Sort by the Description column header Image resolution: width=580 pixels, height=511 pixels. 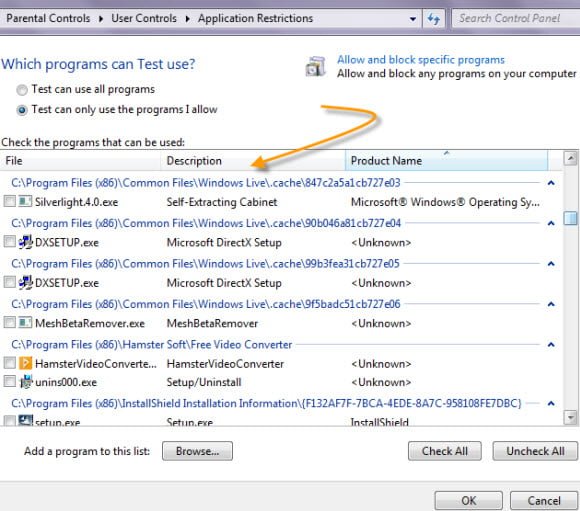pos(253,161)
